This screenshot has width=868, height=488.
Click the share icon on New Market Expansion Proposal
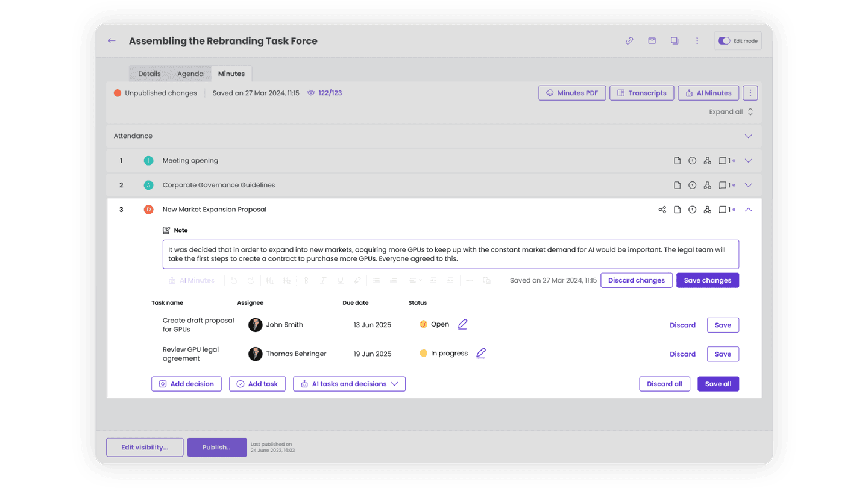pyautogui.click(x=662, y=210)
